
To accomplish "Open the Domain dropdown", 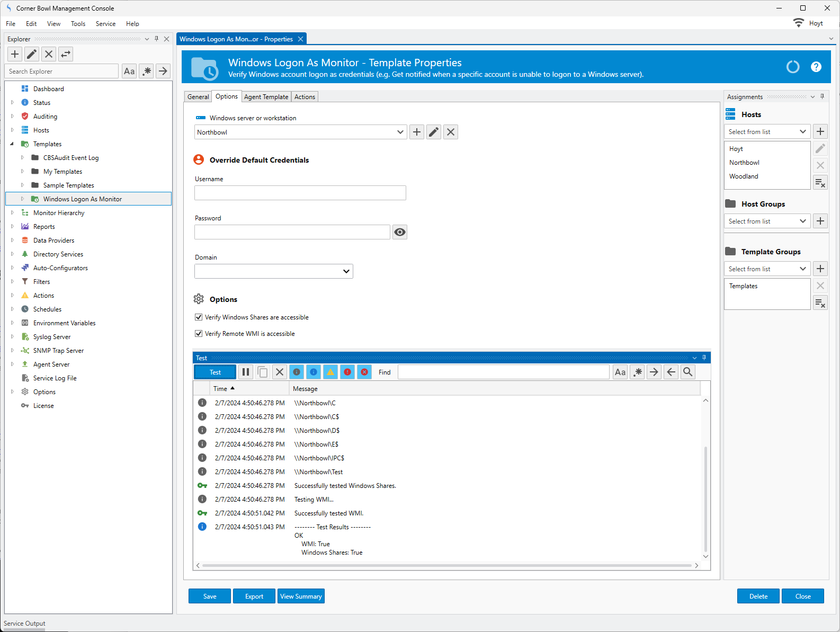I will click(x=274, y=271).
